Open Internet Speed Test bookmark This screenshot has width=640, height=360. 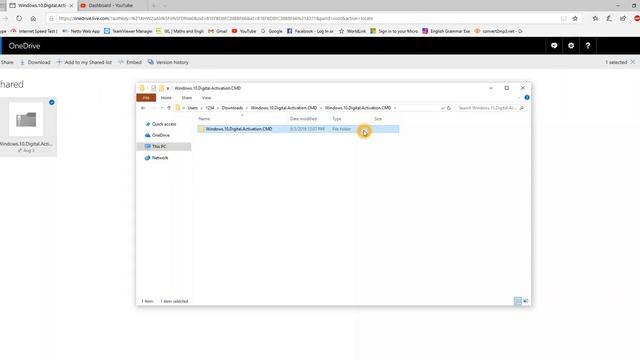tap(34, 31)
